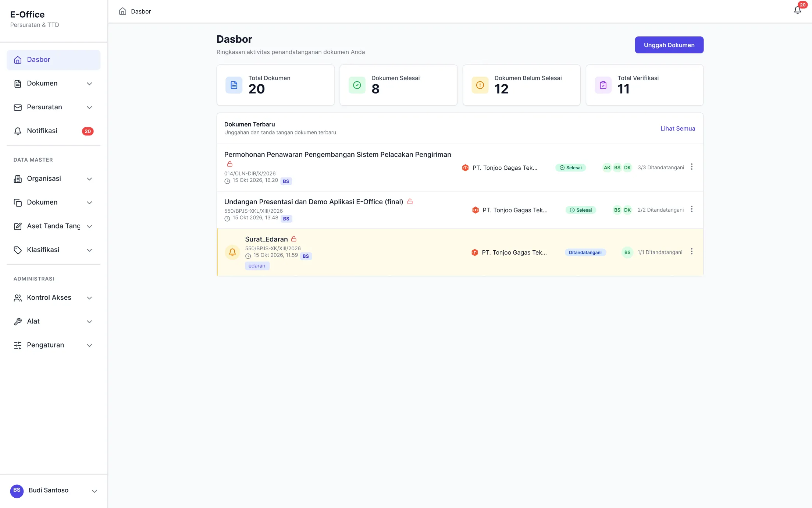This screenshot has height=508, width=812.
Task: Click the edaran tag on Surat_Edaran
Action: 257,266
